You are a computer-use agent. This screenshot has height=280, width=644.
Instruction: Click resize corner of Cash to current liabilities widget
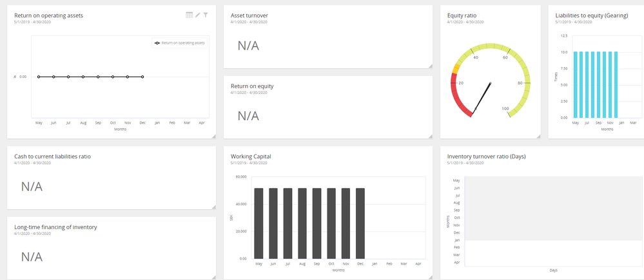(x=213, y=207)
